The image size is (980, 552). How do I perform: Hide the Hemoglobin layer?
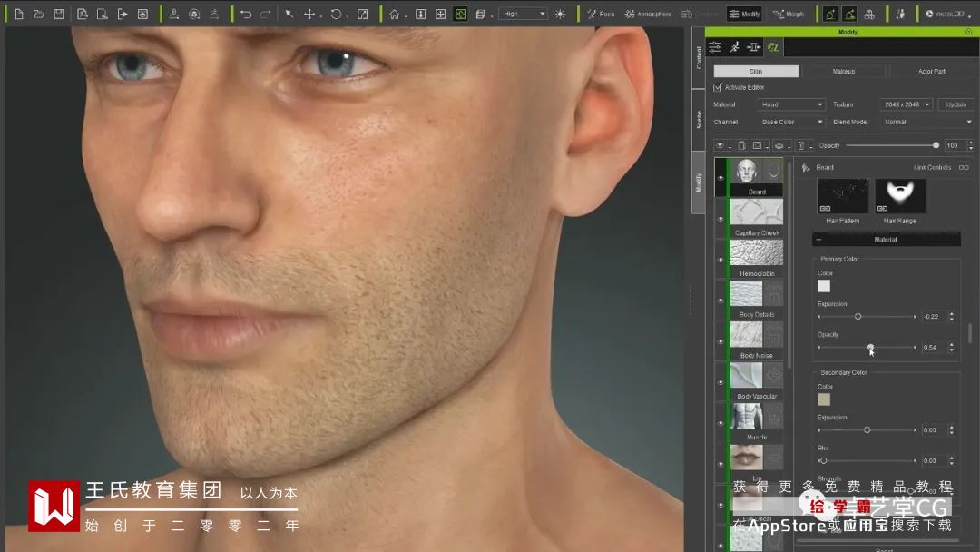pyautogui.click(x=720, y=260)
